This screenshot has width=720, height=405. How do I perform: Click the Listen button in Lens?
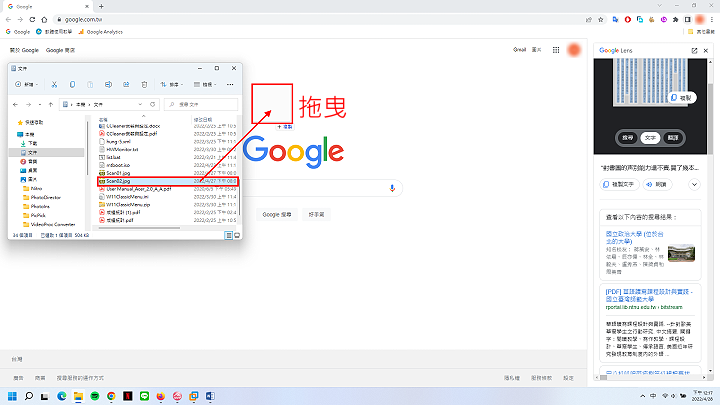coord(657,185)
